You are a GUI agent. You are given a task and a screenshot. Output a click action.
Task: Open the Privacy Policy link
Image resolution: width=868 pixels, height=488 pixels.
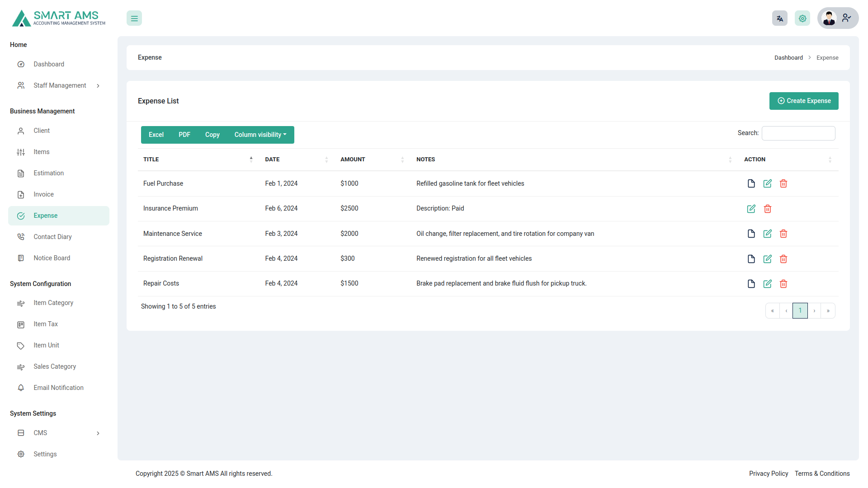point(769,474)
